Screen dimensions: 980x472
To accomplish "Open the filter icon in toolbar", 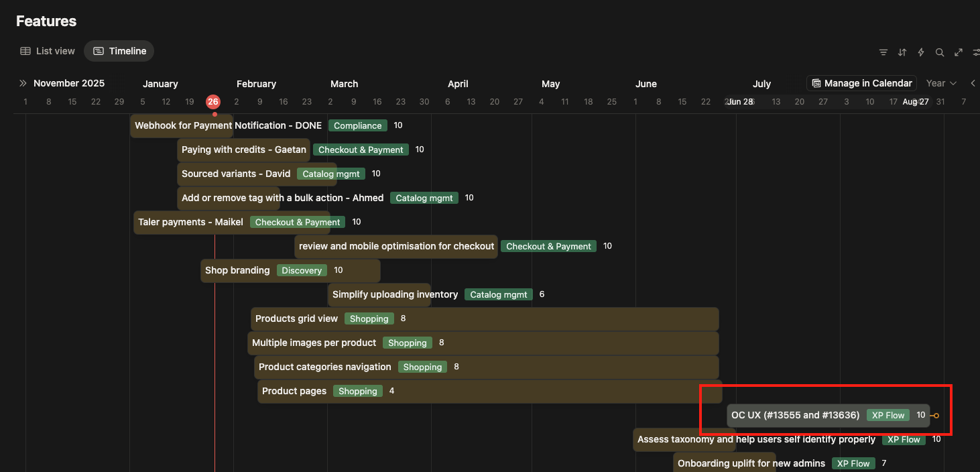I will tap(883, 52).
